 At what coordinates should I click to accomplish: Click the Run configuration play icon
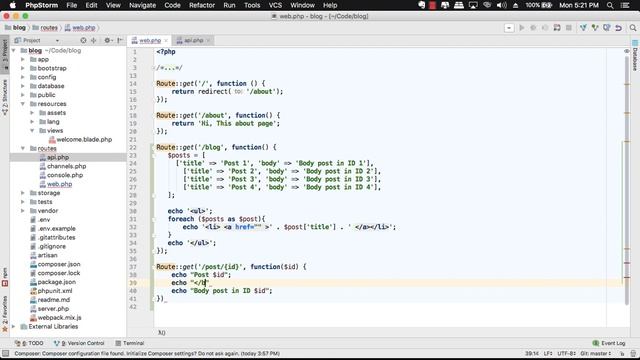(521, 28)
